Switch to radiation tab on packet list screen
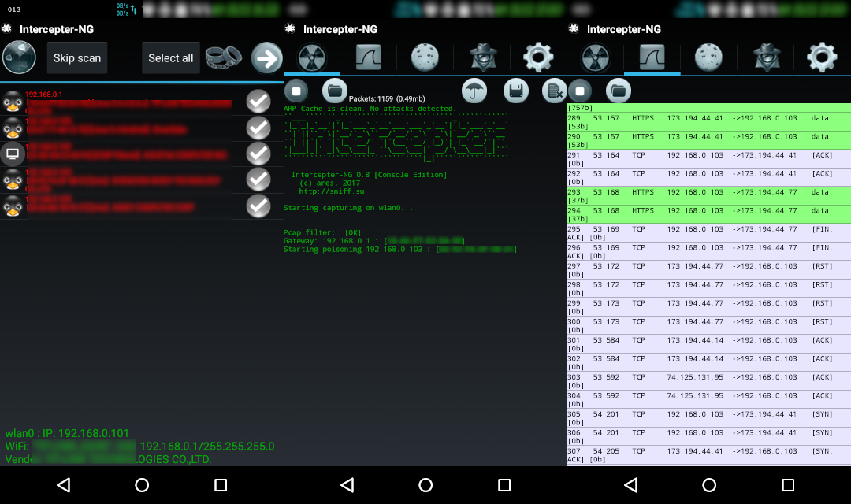The image size is (851, 504). (x=596, y=57)
